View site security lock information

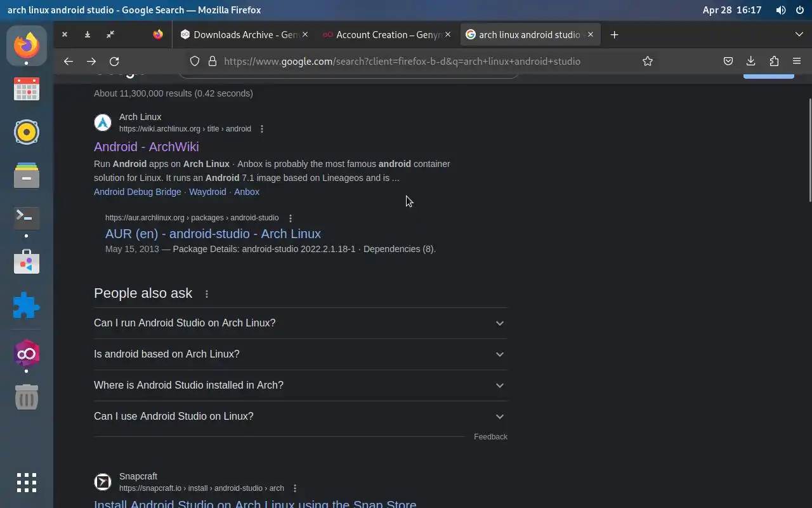212,61
